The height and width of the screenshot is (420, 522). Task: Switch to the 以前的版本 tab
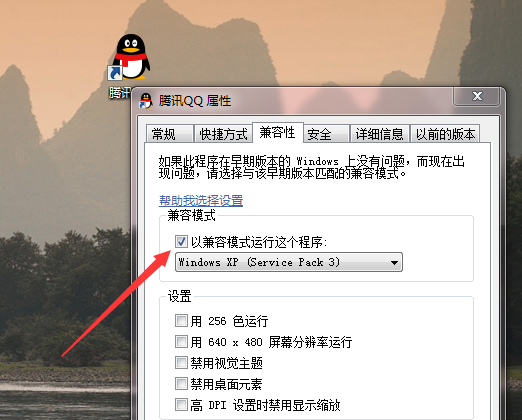click(x=445, y=134)
